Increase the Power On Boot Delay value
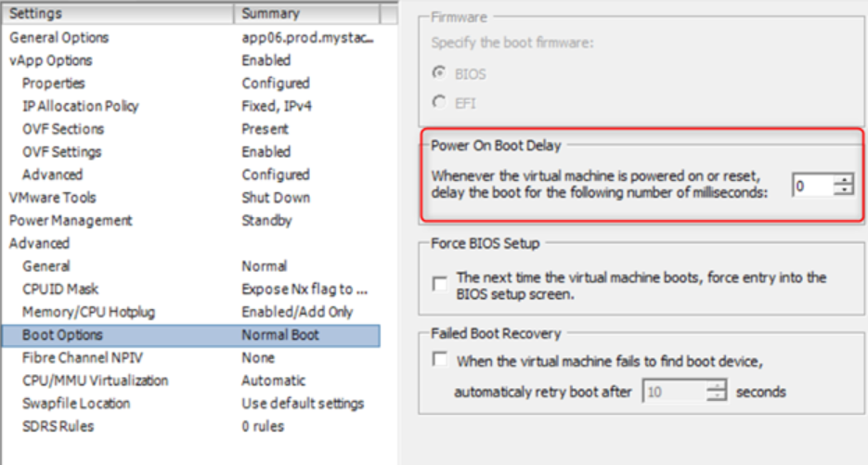The width and height of the screenshot is (868, 465). pyautogui.click(x=843, y=180)
